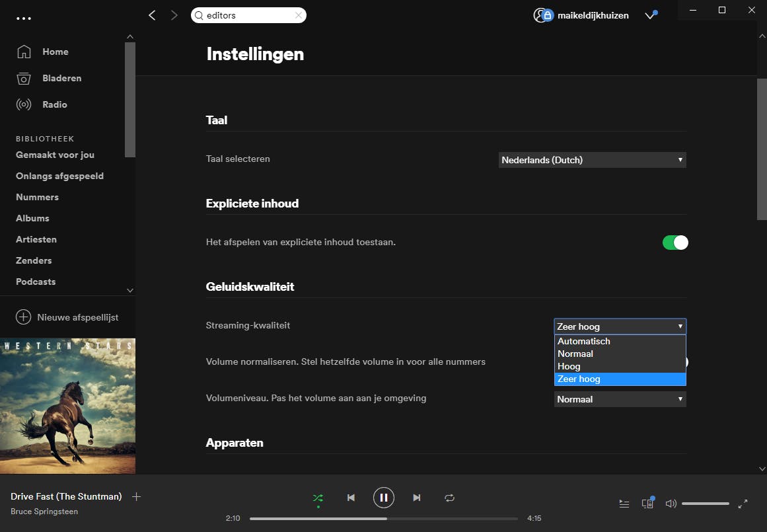This screenshot has height=532, width=767.
Task: Create a Nieuwe afspeellijst
Action: tap(67, 317)
